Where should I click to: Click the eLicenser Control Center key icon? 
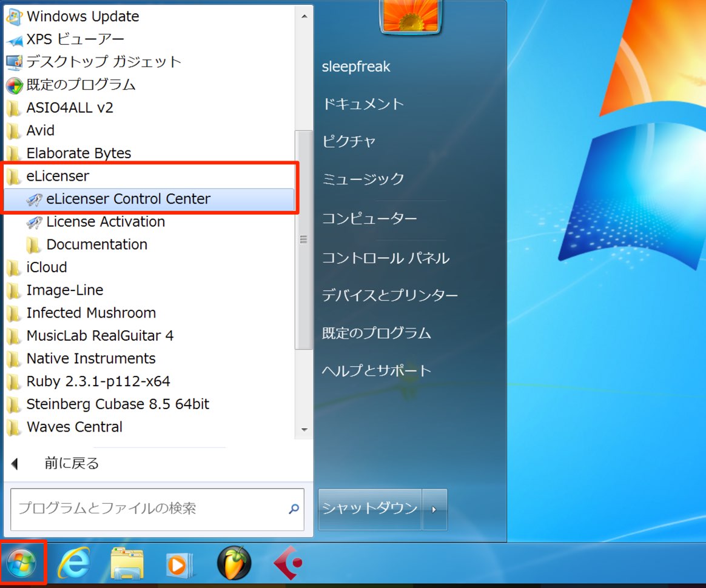click(x=34, y=199)
